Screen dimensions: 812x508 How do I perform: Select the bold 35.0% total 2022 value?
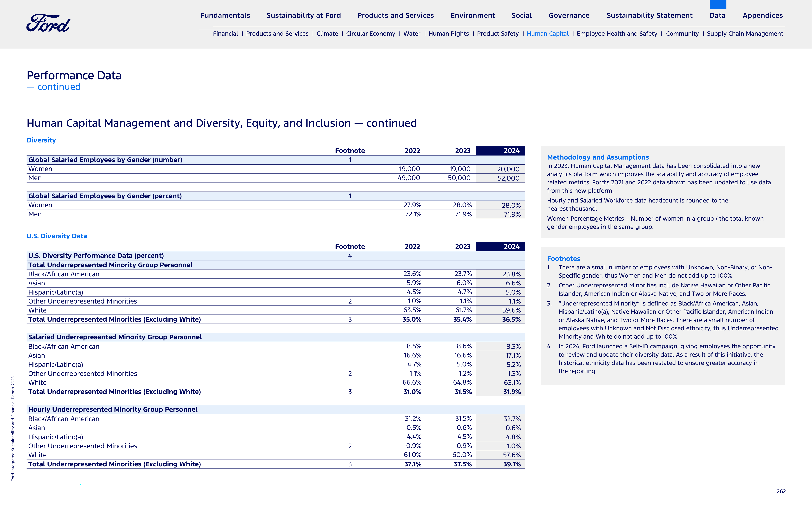coord(412,320)
